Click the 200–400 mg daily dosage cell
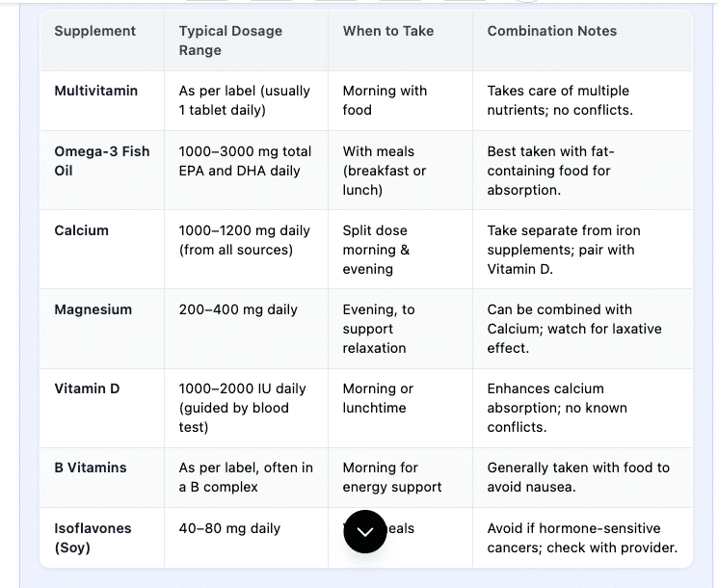This screenshot has width=718, height=588. (238, 309)
